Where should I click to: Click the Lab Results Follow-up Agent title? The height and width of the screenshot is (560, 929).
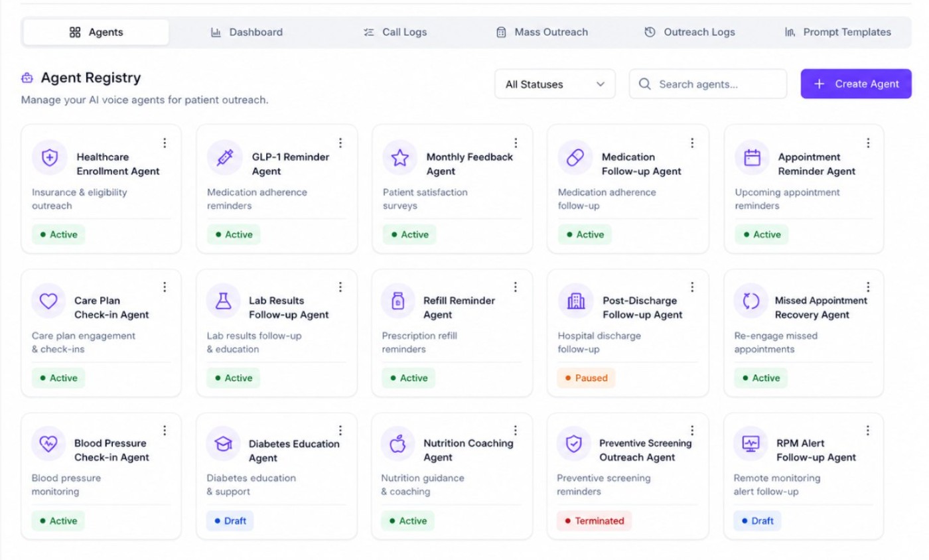coord(289,308)
